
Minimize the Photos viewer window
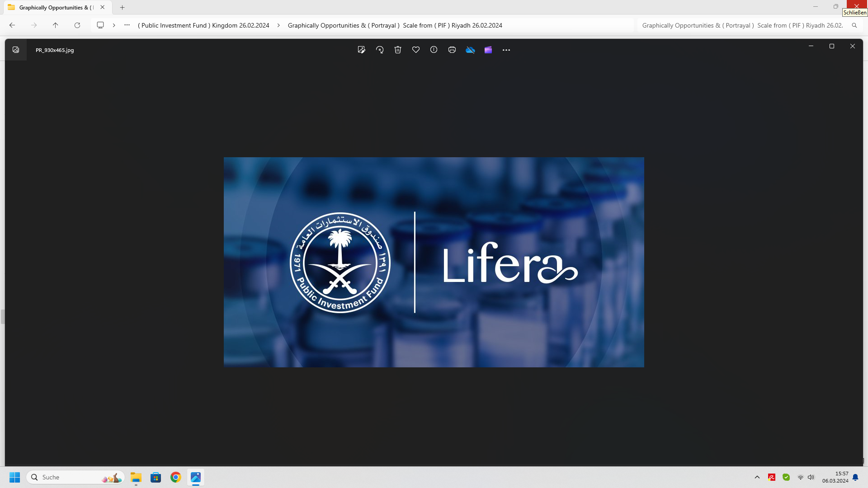(811, 46)
